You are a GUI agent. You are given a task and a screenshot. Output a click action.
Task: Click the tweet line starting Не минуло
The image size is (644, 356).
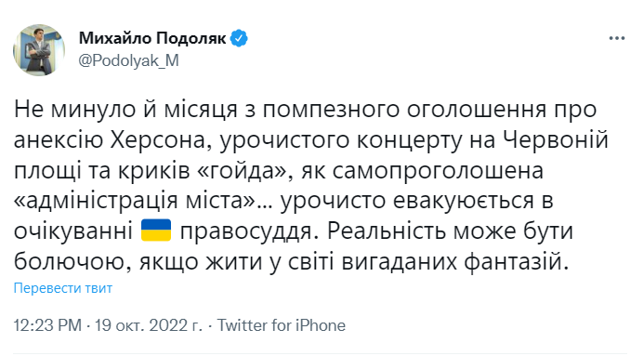pyautogui.click(x=305, y=110)
